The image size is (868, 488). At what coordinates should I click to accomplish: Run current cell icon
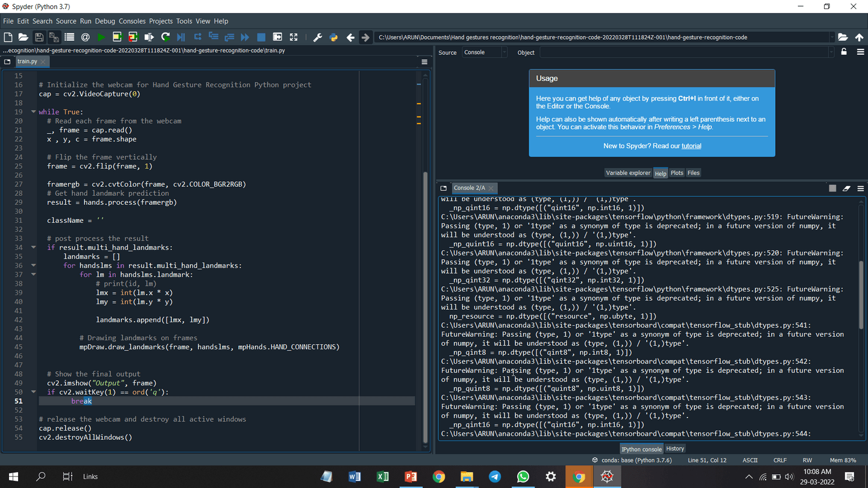(x=117, y=37)
